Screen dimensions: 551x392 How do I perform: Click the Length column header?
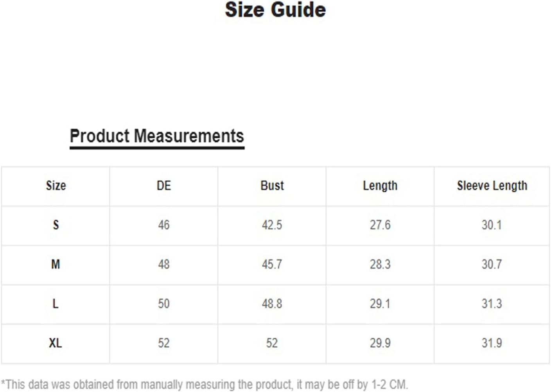380,186
